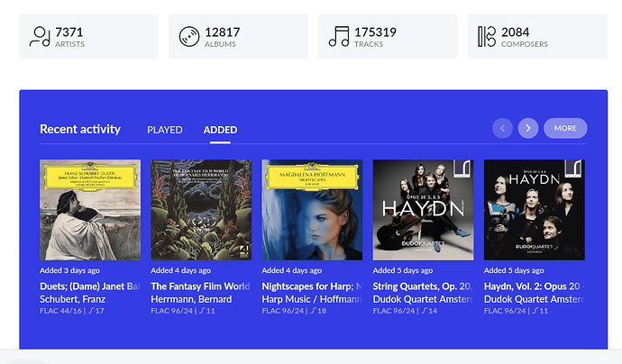Open Haydn, Vol. 2: Opus 20 title link
The image size is (622, 364).
pyautogui.click(x=535, y=287)
